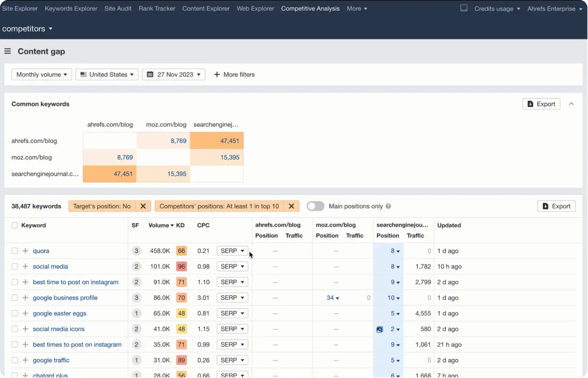Click the calendar date picker 27 Nov 2023
This screenshot has height=378, width=588.
[x=173, y=74]
